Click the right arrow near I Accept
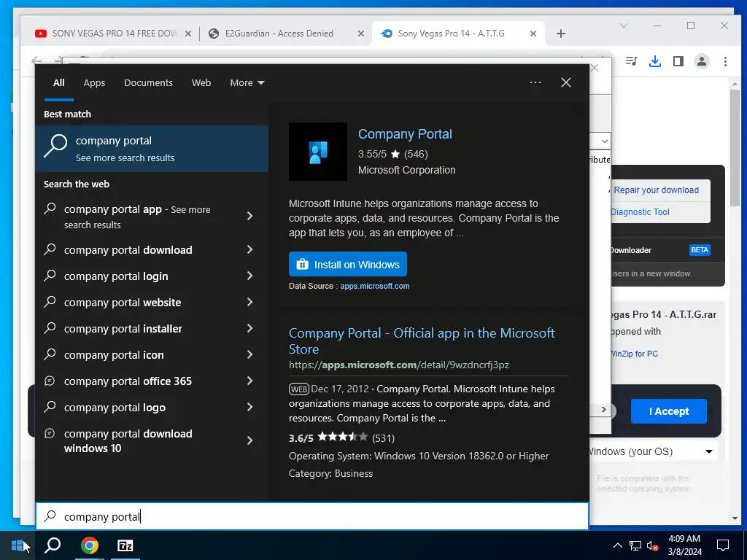Image resolution: width=747 pixels, height=560 pixels. coord(603,410)
